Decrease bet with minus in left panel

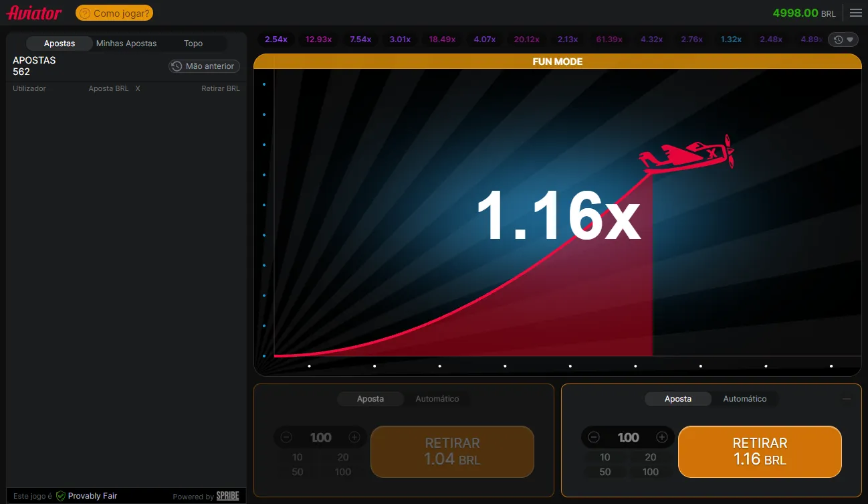[286, 437]
